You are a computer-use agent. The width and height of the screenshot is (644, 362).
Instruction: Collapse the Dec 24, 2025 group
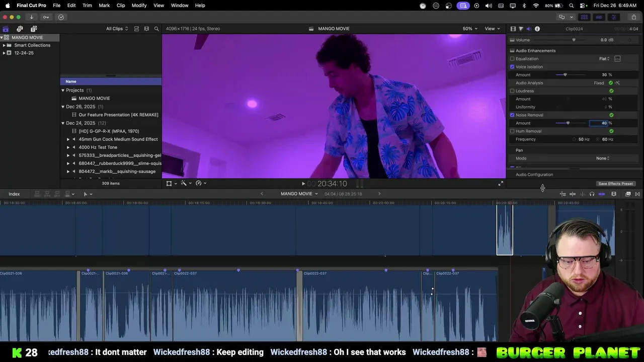pyautogui.click(x=63, y=123)
